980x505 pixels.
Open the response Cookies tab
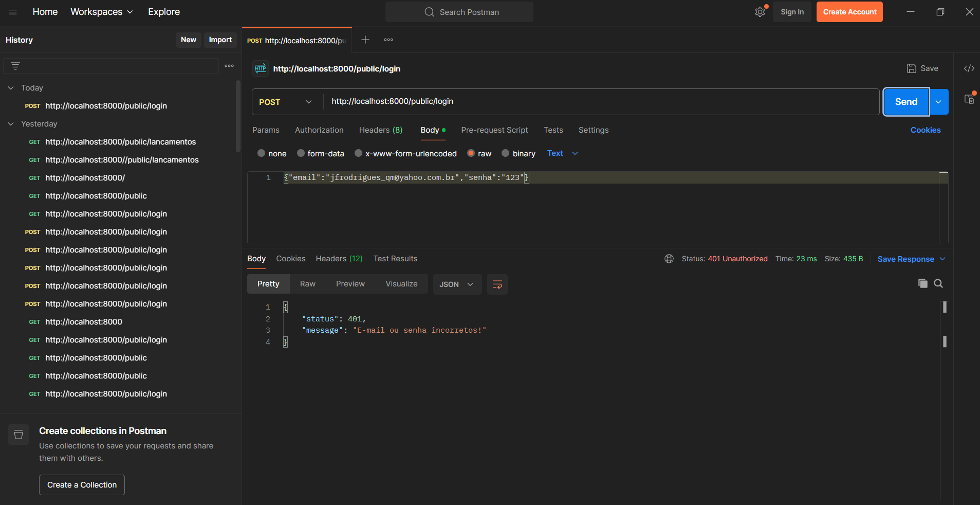click(x=291, y=259)
